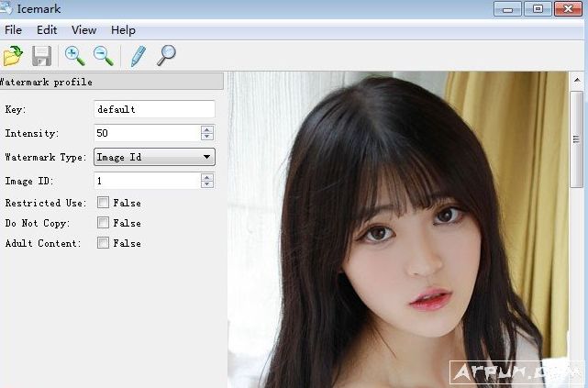The height and width of the screenshot is (388, 588).
Task: Increase Intensity with the up arrow
Action: 207,129
